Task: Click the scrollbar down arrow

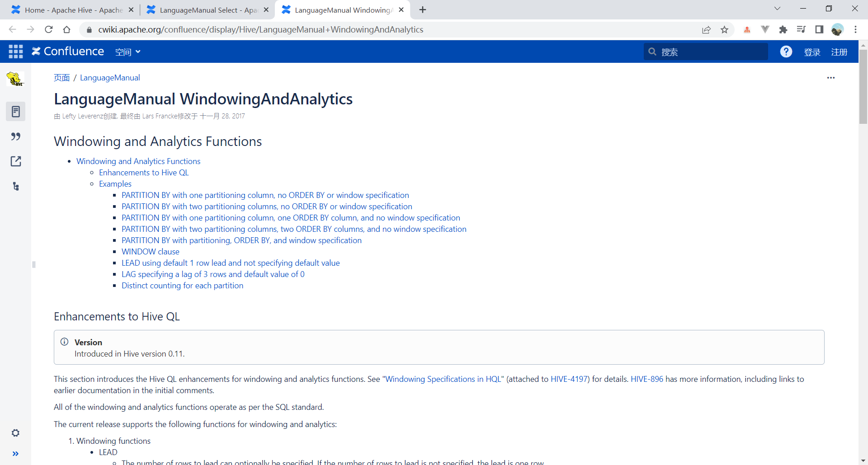Action: [863, 460]
